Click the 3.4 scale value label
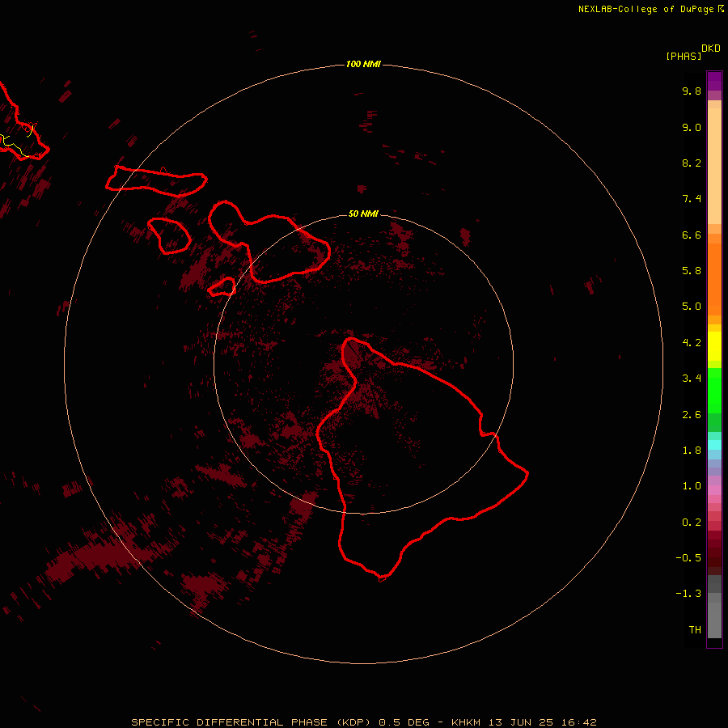 click(692, 379)
